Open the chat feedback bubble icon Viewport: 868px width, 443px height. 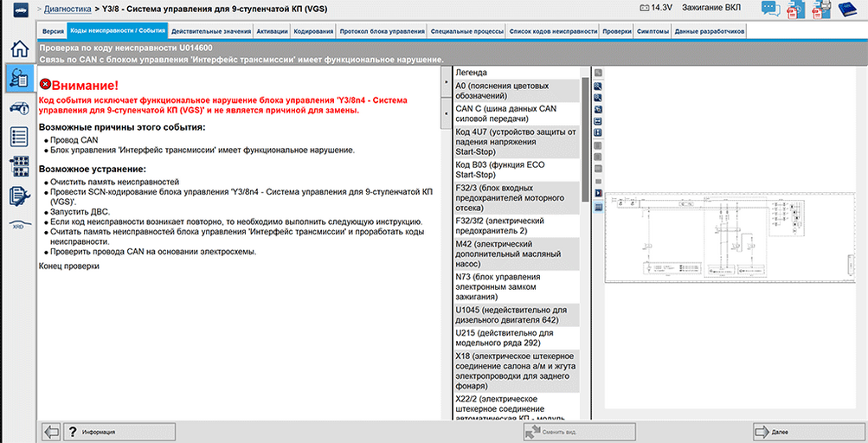(770, 9)
